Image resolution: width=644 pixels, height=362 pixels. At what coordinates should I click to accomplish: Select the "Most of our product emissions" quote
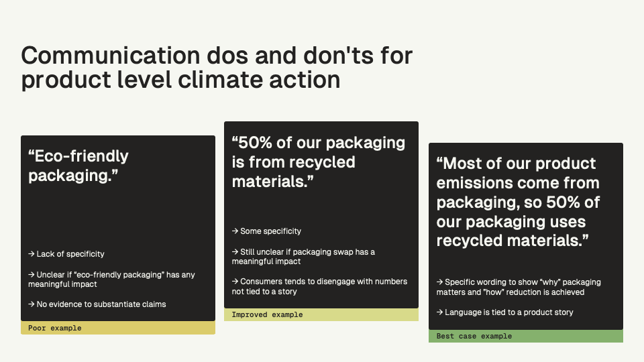click(x=518, y=202)
